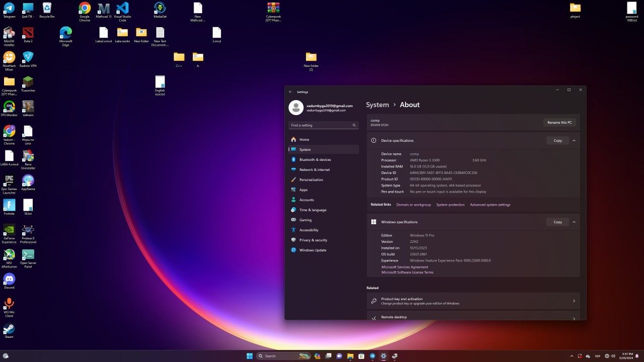Select NiceHash Miner desktop icon
Screen dimensions: 644x362
(x=9, y=61)
